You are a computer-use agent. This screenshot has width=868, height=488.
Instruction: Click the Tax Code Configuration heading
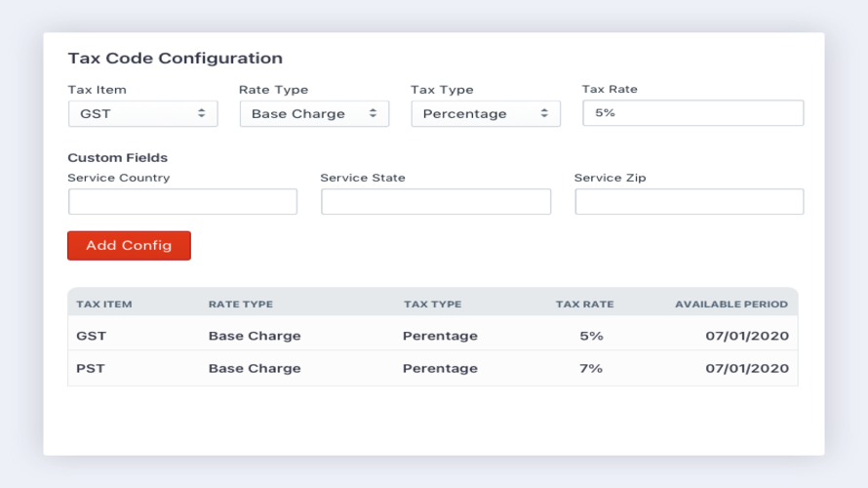[x=176, y=59]
